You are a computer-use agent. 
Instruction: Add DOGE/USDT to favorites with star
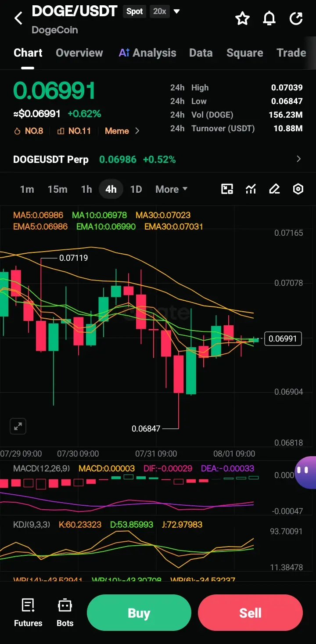(x=242, y=18)
